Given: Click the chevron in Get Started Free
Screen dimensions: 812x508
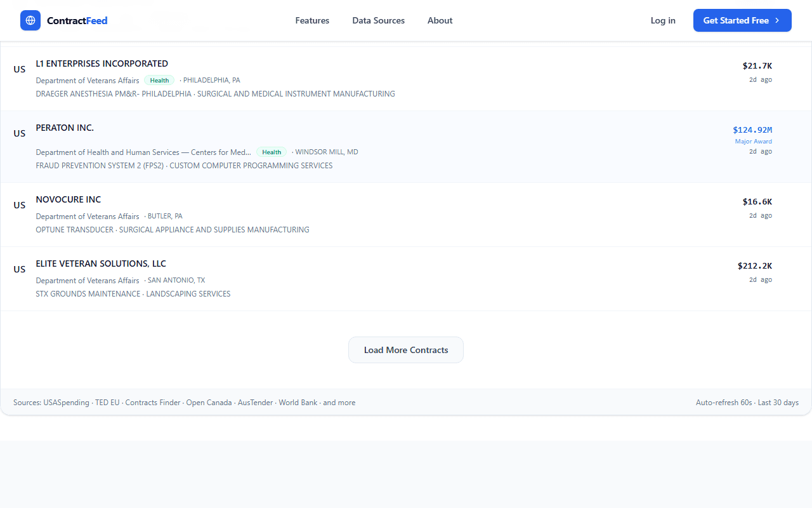Looking at the screenshot, I should pyautogui.click(x=777, y=20).
